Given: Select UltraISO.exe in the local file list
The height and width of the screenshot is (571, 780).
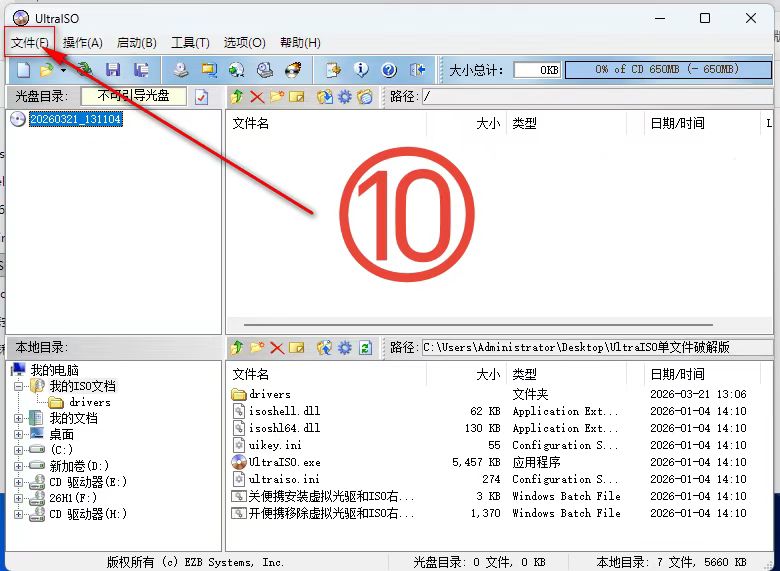Looking at the screenshot, I should [x=285, y=462].
